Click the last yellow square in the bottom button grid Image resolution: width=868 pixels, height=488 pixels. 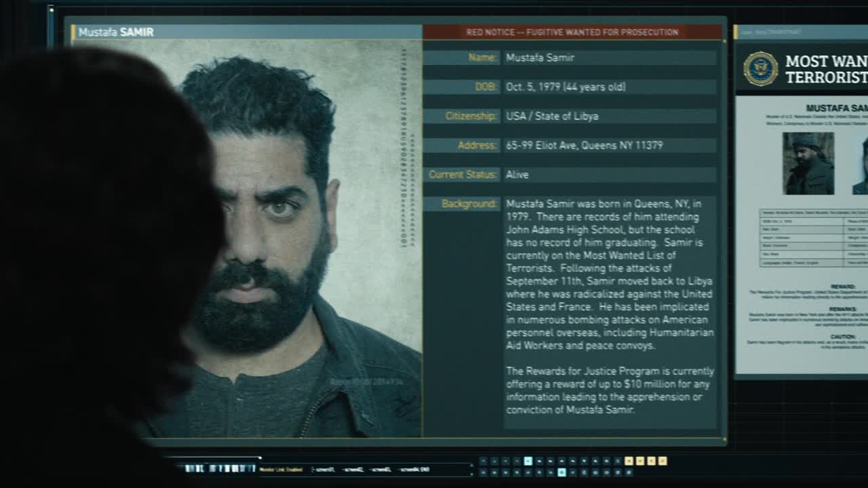click(663, 461)
